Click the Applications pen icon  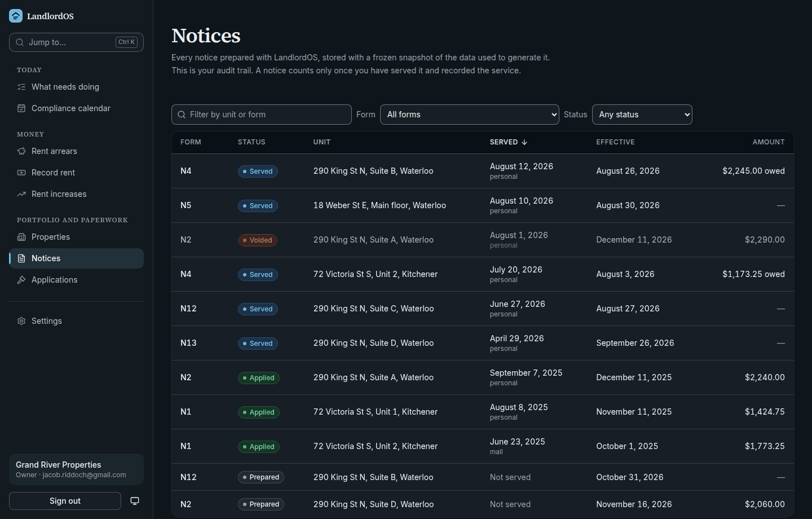tap(21, 280)
